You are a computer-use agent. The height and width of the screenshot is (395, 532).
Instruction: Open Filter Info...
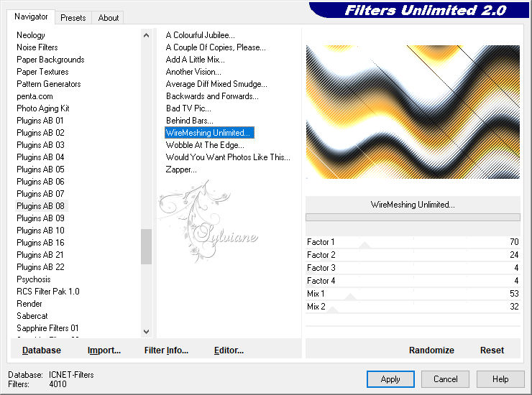(166, 350)
